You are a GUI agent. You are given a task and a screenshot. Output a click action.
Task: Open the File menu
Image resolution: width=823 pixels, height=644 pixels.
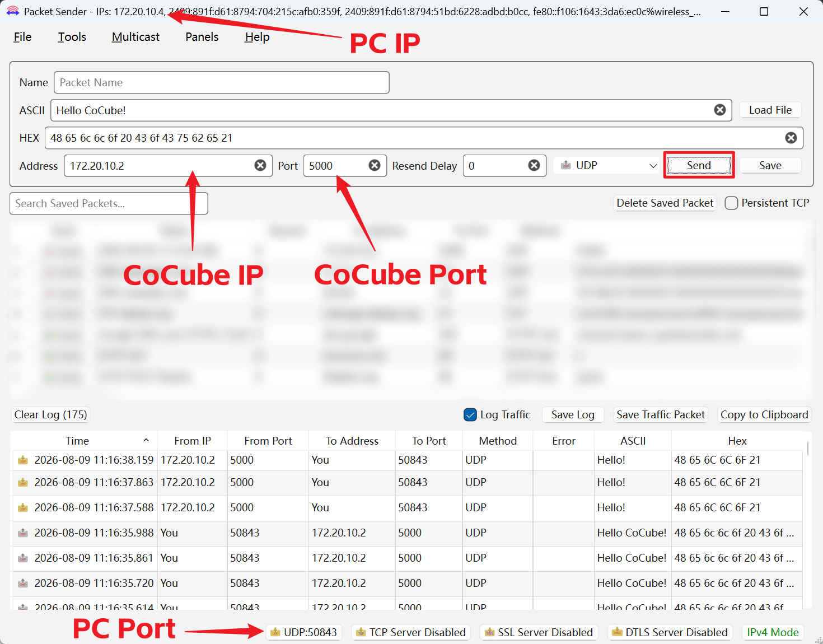pos(22,37)
